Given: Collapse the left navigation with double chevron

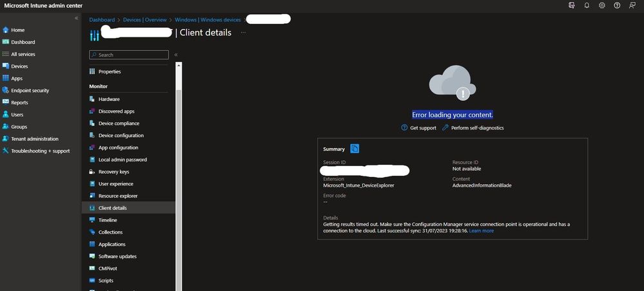Looking at the screenshot, I should tap(77, 18).
